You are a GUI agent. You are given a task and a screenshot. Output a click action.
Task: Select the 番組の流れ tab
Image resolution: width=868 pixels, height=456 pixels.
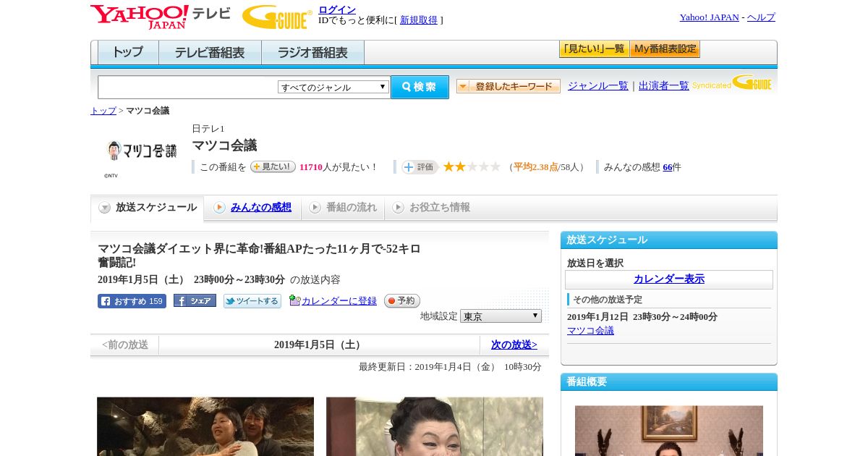point(343,208)
